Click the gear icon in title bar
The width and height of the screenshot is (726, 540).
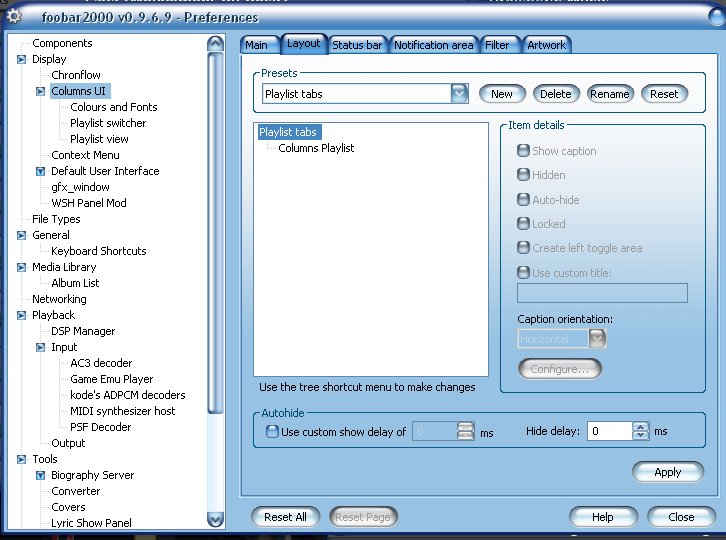click(14, 17)
